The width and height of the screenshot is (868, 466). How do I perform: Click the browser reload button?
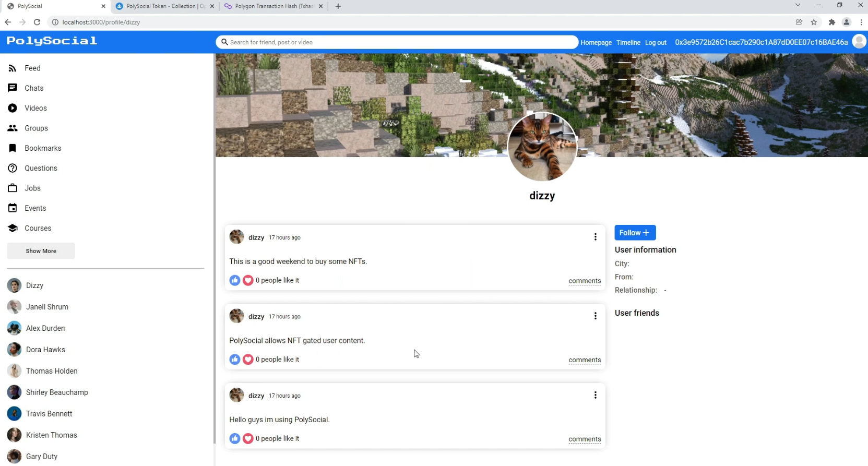[37, 22]
